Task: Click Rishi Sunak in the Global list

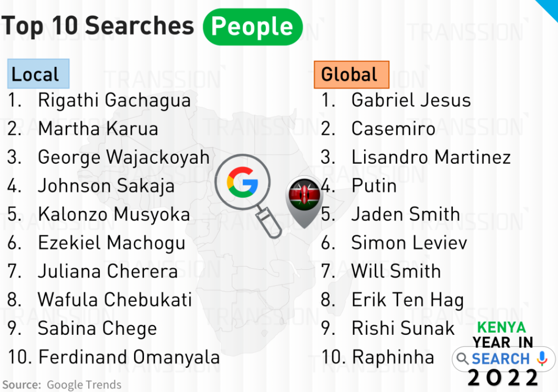Action: coord(402,329)
